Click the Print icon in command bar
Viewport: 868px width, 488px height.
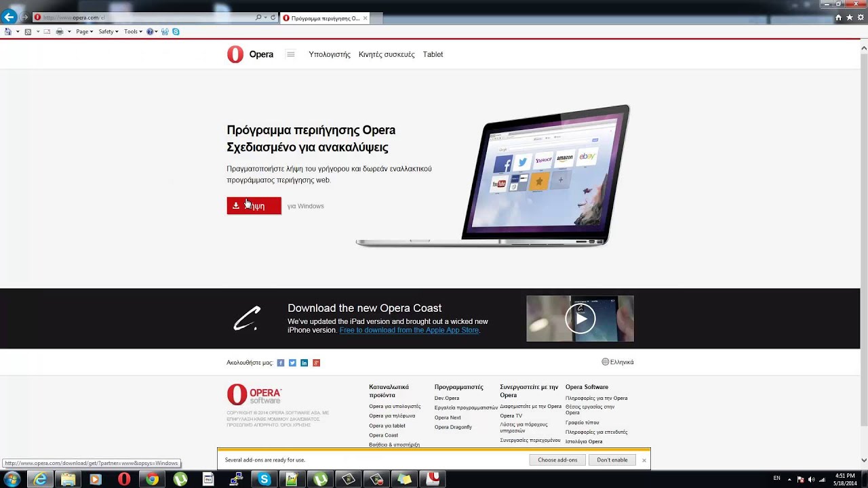click(x=60, y=32)
